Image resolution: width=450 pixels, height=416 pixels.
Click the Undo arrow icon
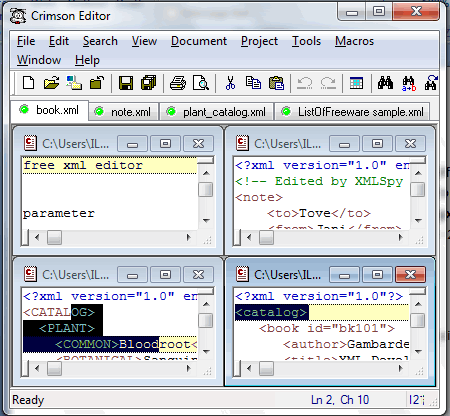pos(305,83)
